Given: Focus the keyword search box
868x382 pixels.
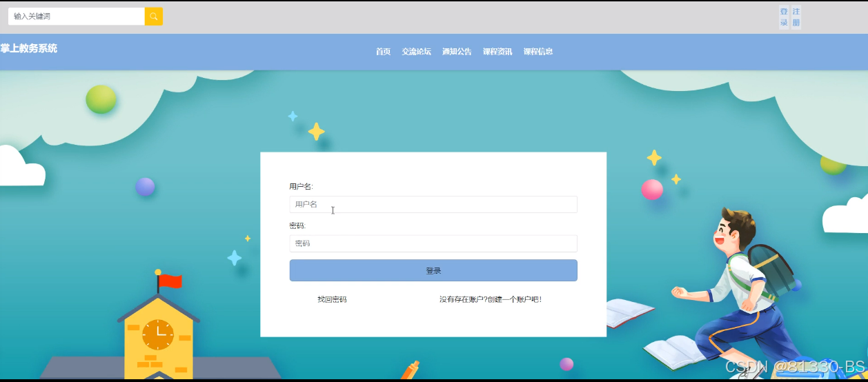Looking at the screenshot, I should (x=77, y=16).
